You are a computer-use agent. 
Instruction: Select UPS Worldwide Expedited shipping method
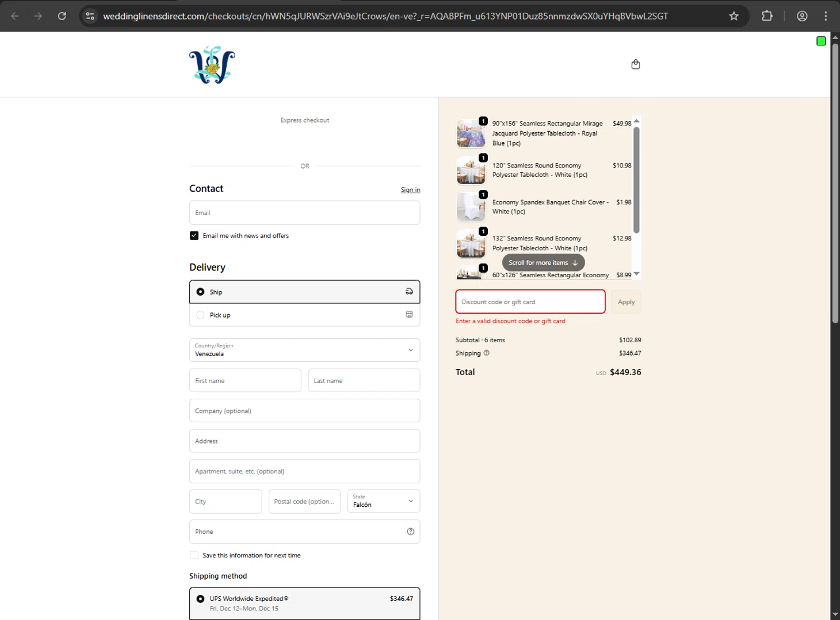click(x=305, y=603)
